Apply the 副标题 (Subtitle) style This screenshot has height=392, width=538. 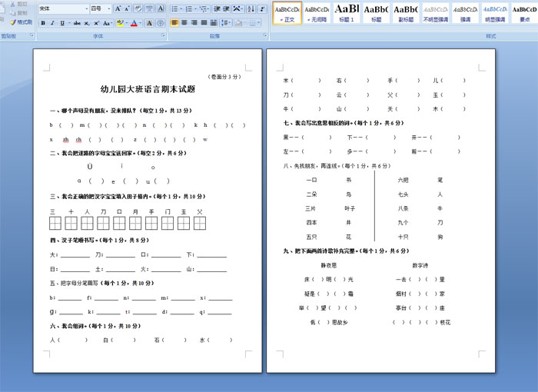point(406,13)
